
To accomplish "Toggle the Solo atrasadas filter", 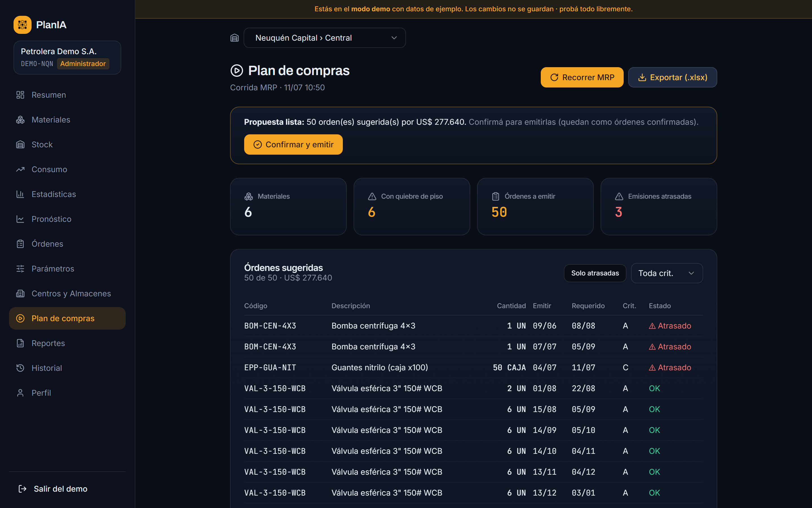I will (x=595, y=273).
